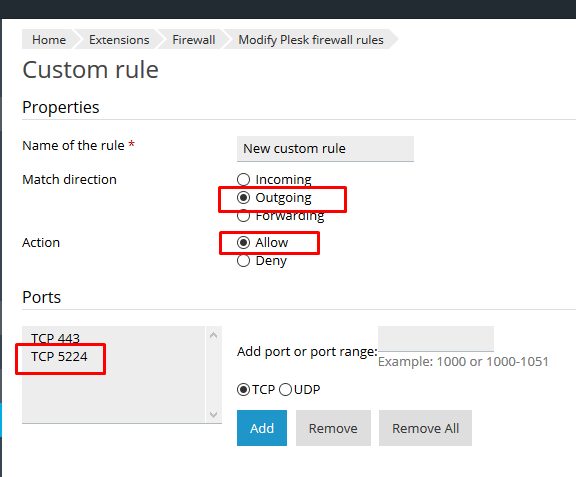Select the Forwarding match direction
Screen dimensions: 576x477
(x=243, y=216)
